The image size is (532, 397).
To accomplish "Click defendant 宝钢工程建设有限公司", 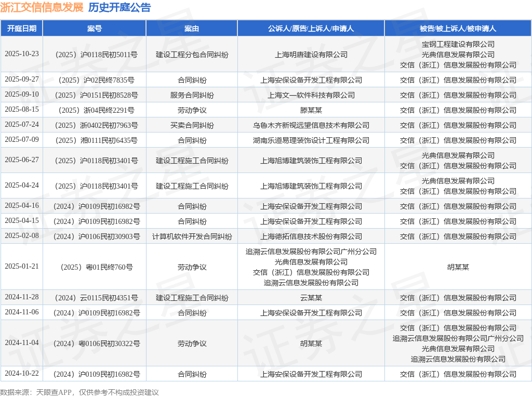I will click(x=458, y=44).
